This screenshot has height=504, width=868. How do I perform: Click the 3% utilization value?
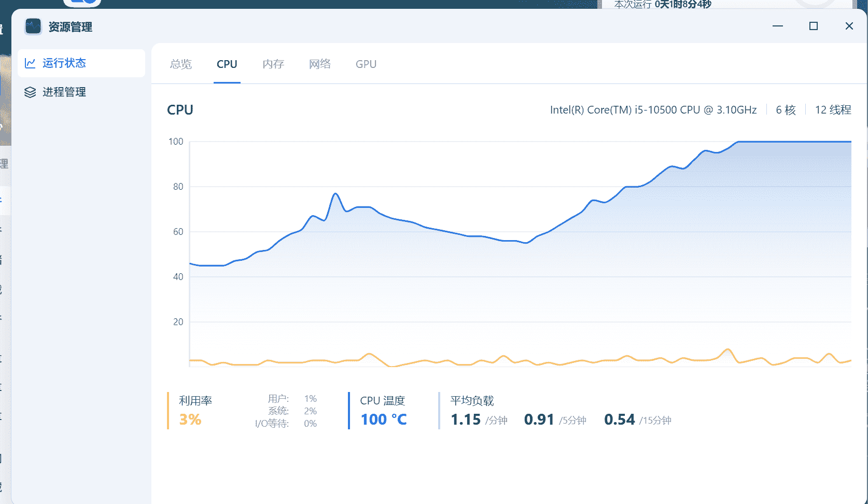pos(190,419)
